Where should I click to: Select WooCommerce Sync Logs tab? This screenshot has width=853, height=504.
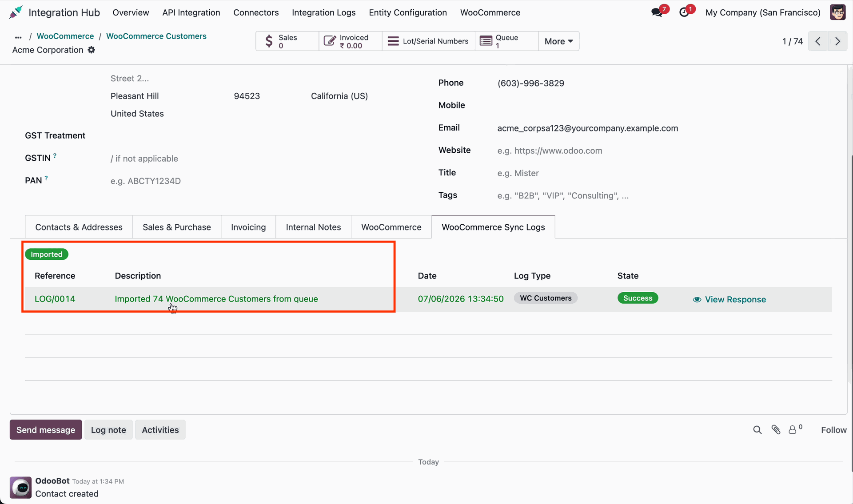(x=493, y=227)
